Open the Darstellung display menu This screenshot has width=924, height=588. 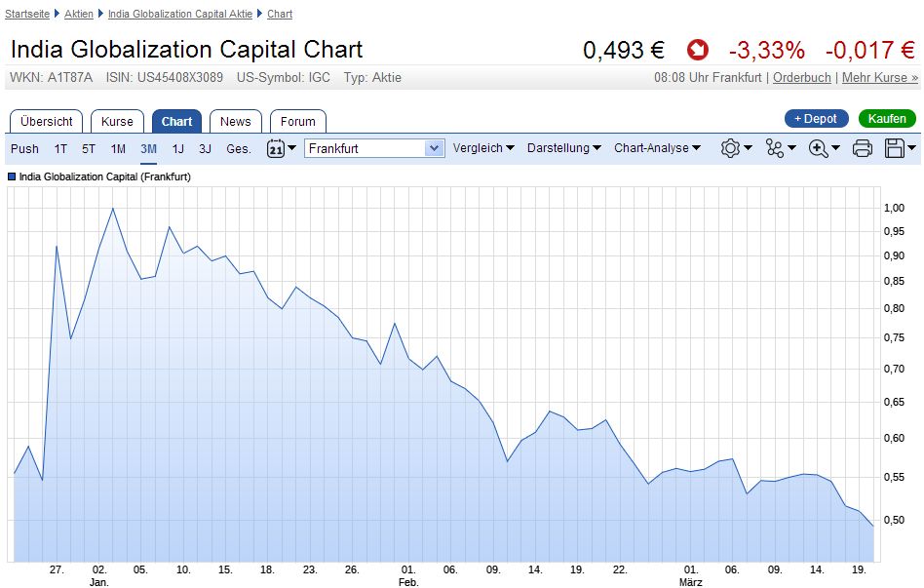(x=564, y=148)
